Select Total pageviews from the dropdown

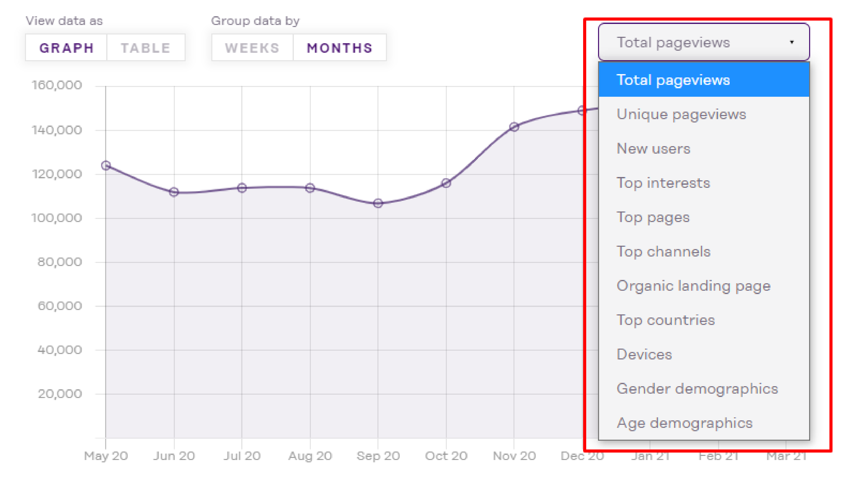[x=674, y=80]
